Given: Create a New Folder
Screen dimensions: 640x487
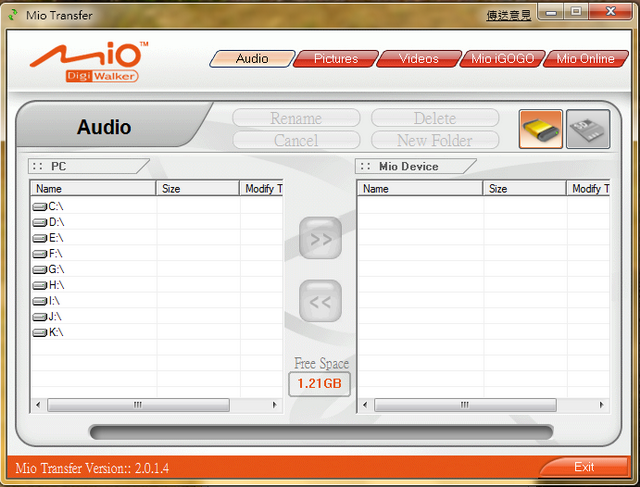Looking at the screenshot, I should tap(435, 140).
